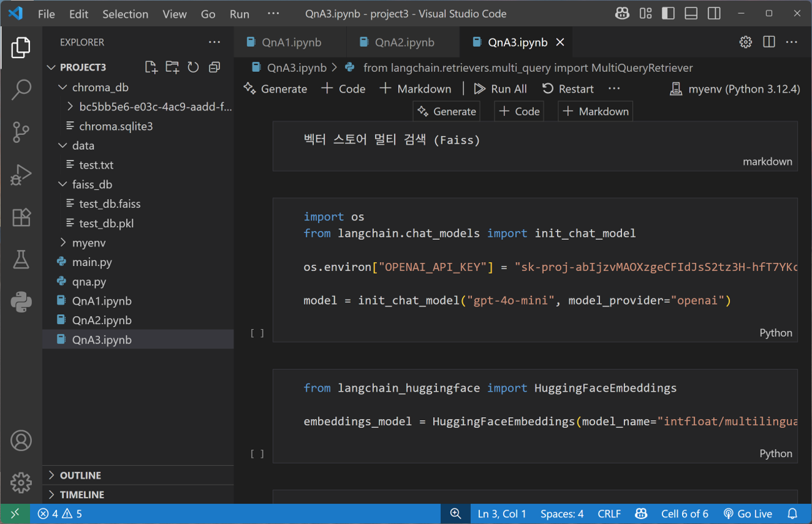The height and width of the screenshot is (524, 812).
Task: Switch to the QnA1.ipynb tab
Action: tap(291, 42)
